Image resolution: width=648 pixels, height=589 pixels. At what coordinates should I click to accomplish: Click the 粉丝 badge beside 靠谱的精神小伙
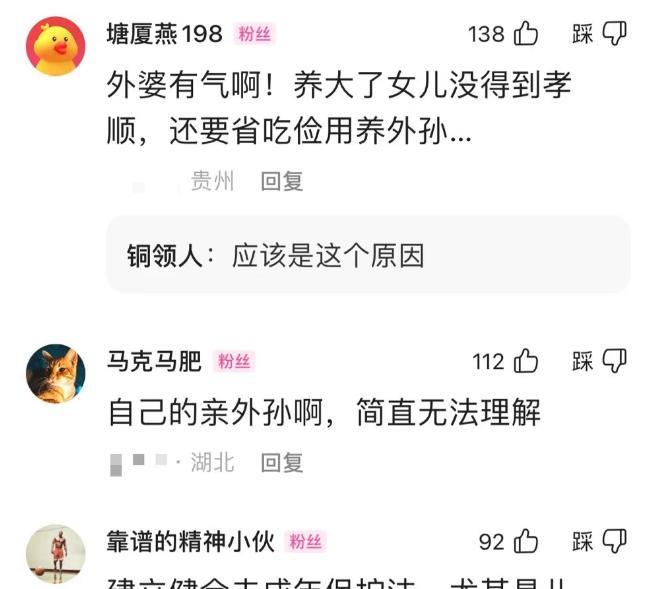click(305, 541)
